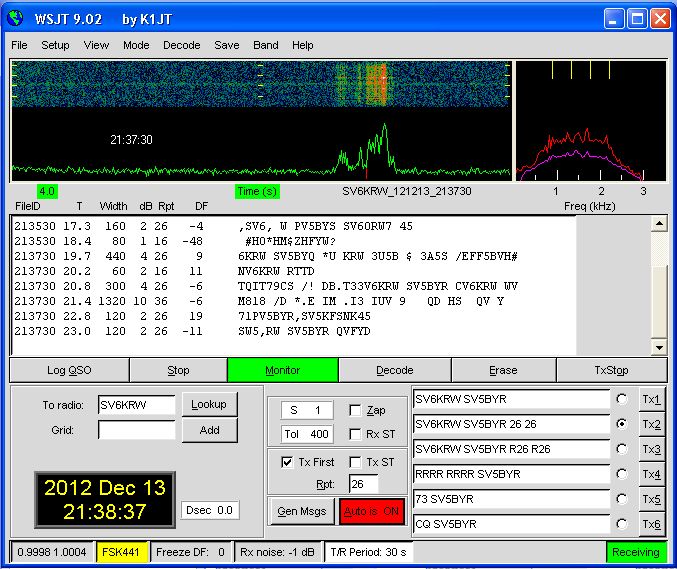Click the Tol 400 tolerance control
This screenshot has height=569, width=677.
tap(307, 434)
